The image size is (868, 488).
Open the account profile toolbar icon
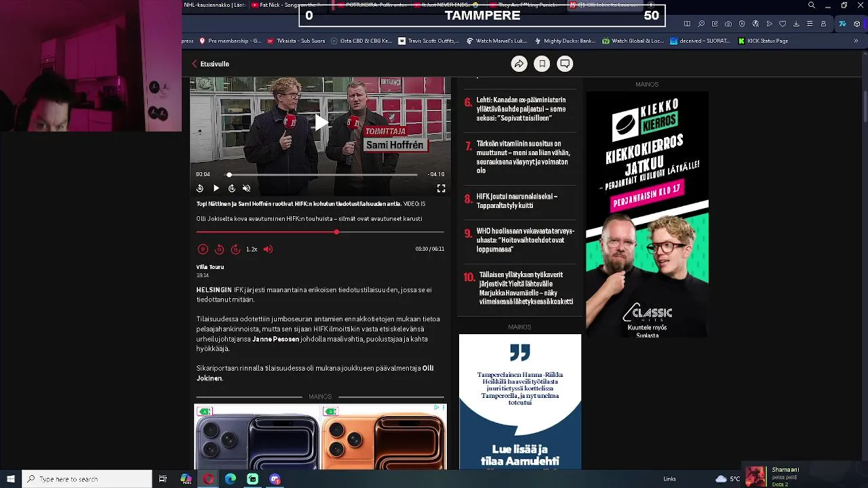click(x=823, y=24)
